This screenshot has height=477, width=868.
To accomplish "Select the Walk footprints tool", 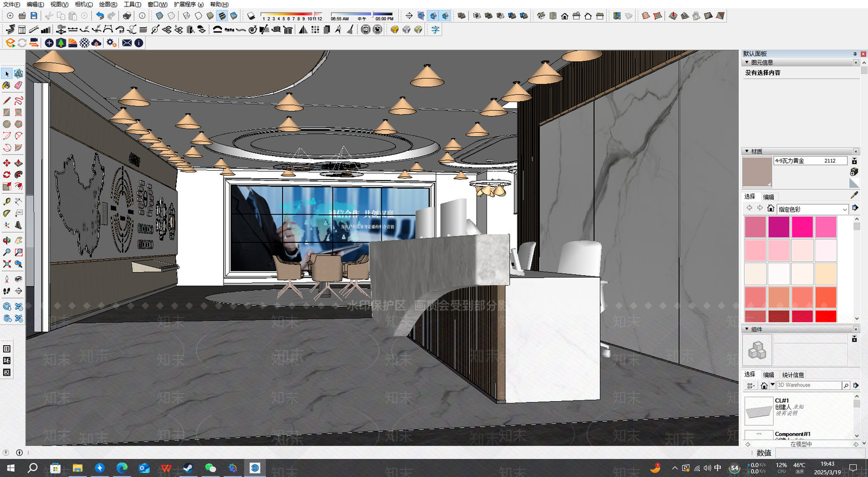I will pos(7,291).
